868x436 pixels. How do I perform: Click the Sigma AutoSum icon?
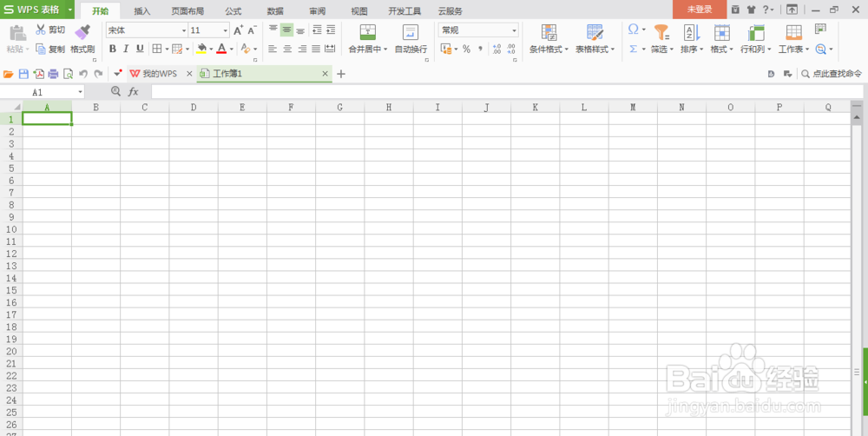coord(634,49)
